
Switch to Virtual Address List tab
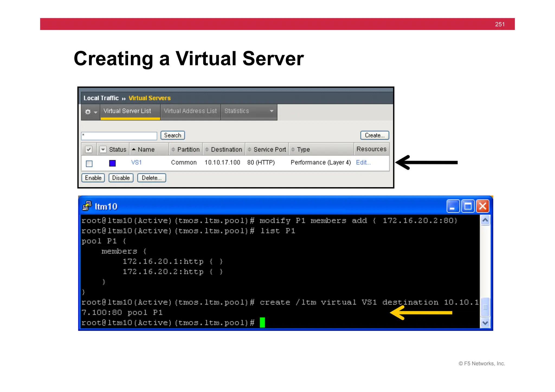coord(190,111)
